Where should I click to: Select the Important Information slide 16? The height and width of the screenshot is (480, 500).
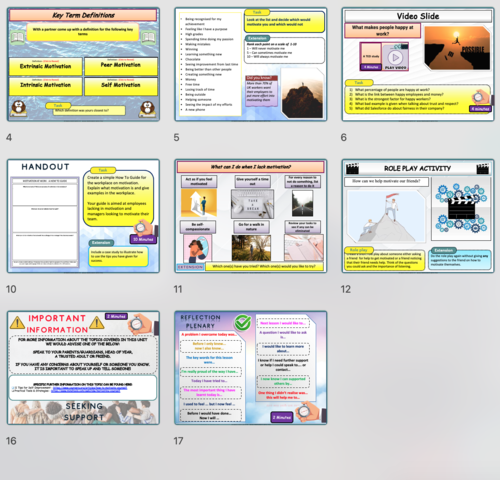pos(83,368)
